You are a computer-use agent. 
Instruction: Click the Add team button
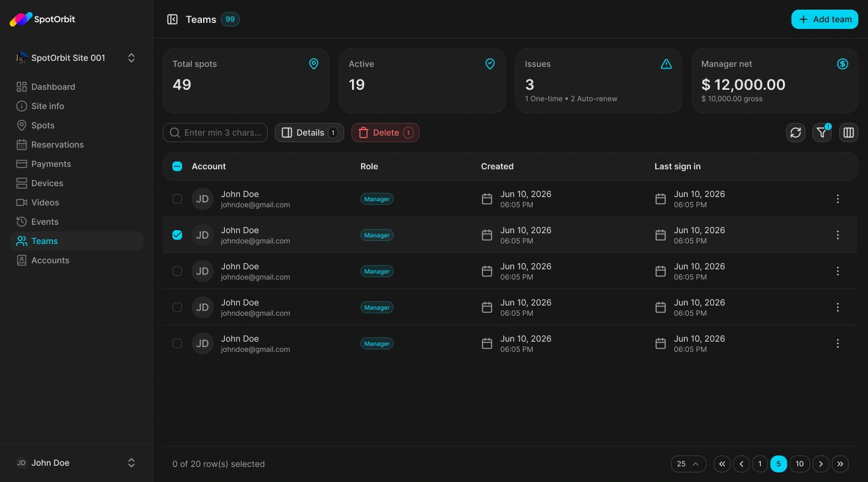point(825,19)
